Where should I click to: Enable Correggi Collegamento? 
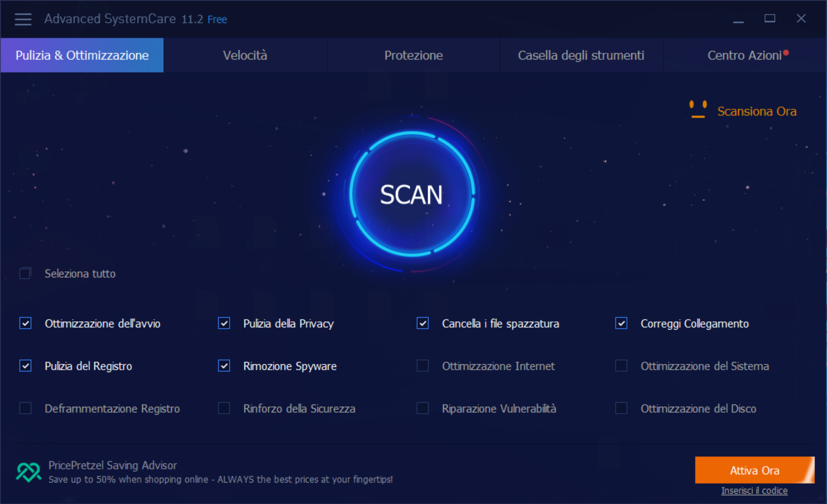coord(622,323)
